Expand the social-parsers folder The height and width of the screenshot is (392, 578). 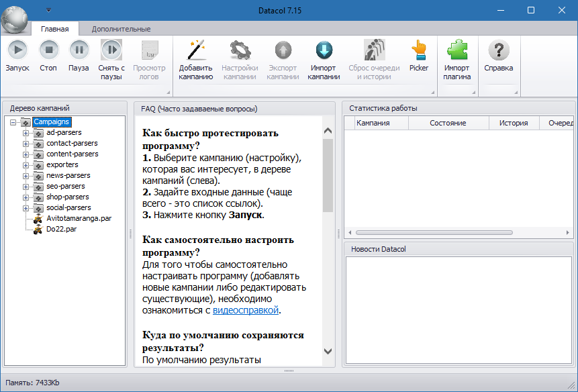pos(26,208)
